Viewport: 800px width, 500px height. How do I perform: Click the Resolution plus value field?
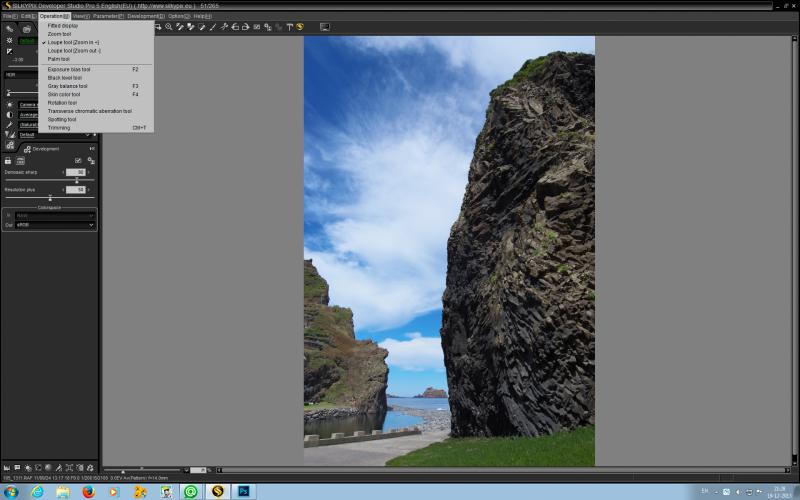(76, 190)
